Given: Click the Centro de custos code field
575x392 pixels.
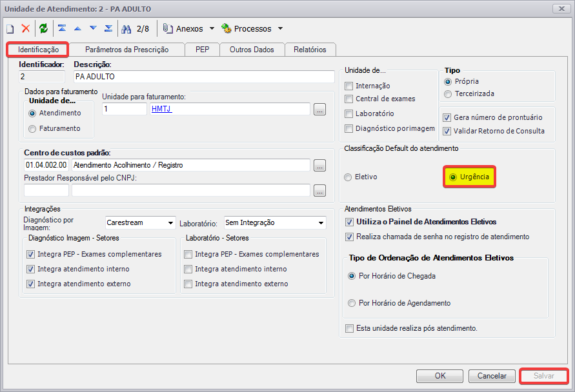Looking at the screenshot, I should [x=46, y=165].
